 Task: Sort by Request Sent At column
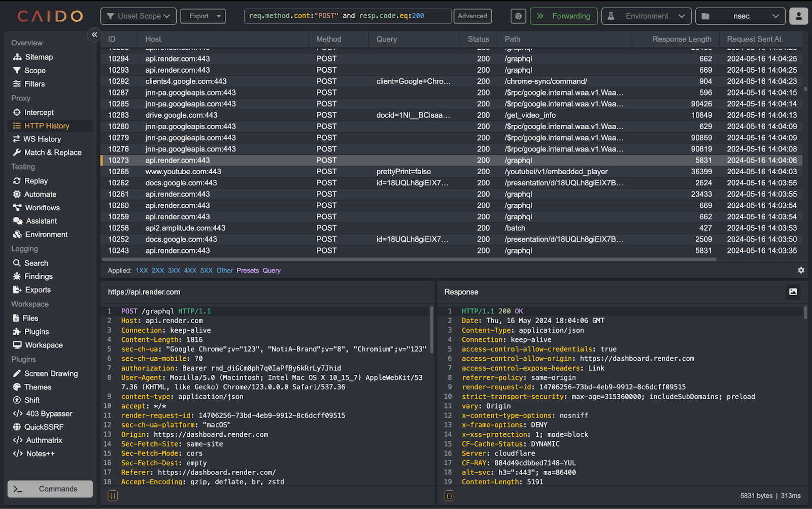754,39
